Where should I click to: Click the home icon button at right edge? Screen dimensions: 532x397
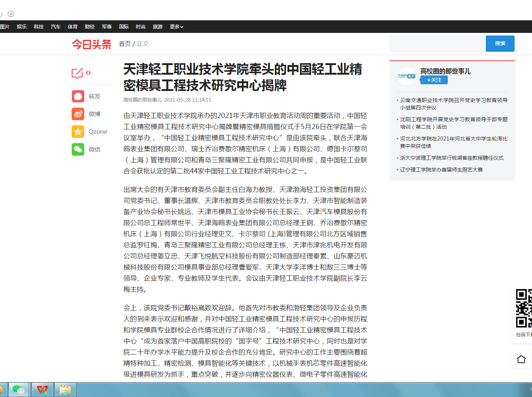coord(521,359)
